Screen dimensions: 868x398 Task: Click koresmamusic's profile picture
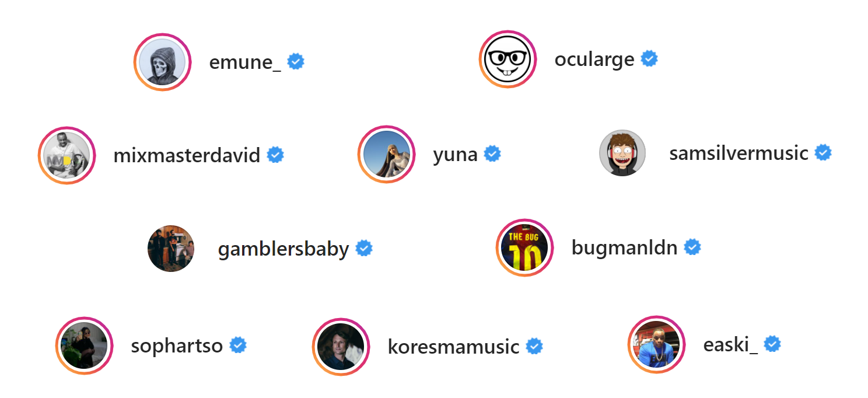(341, 347)
